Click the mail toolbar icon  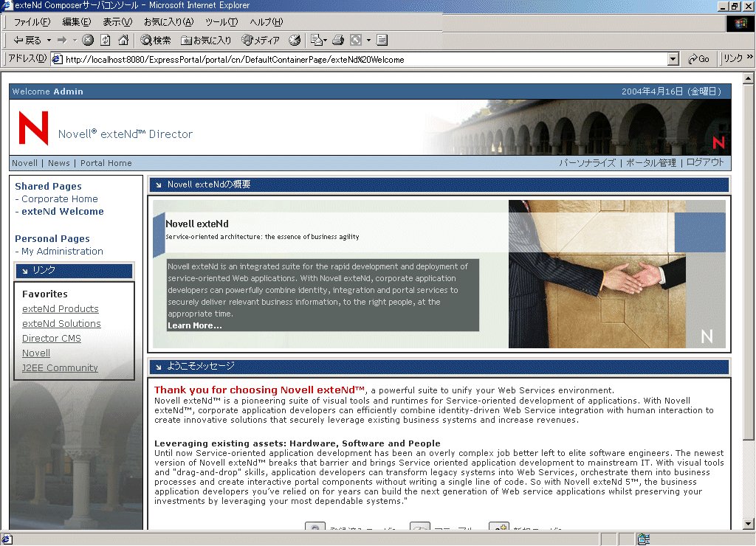[316, 41]
